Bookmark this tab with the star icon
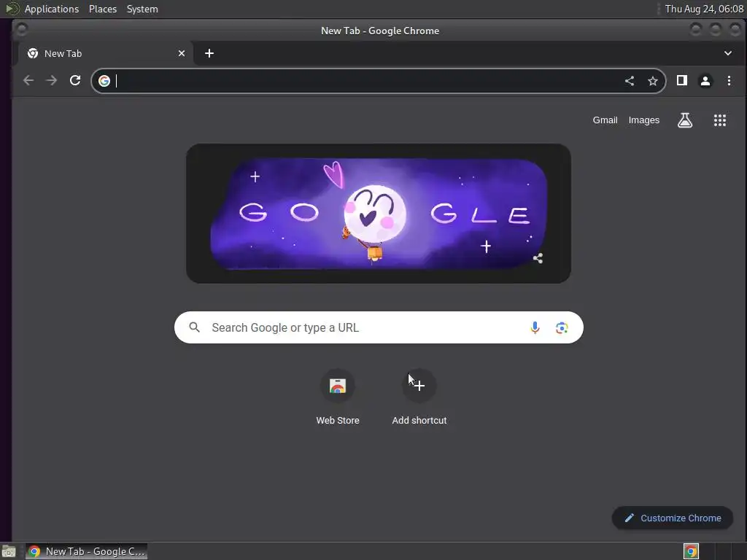 (653, 81)
